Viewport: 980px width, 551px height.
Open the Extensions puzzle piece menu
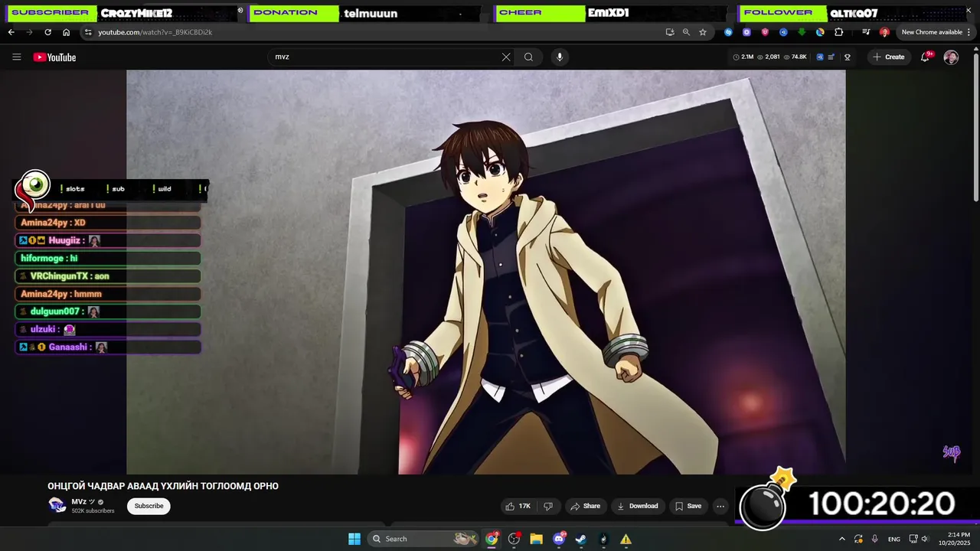839,32
